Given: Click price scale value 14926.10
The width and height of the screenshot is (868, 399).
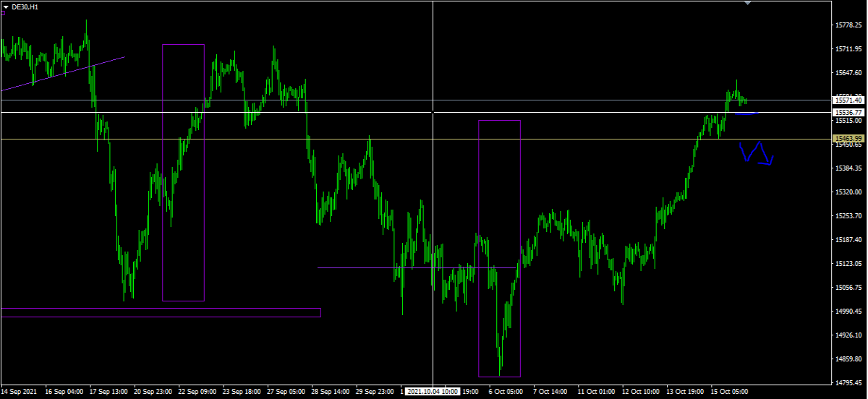Looking at the screenshot, I should point(848,335).
